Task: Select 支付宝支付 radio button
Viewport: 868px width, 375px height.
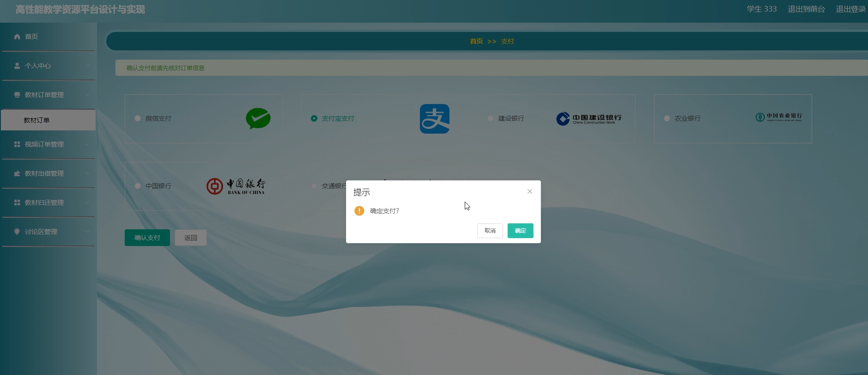Action: (314, 118)
